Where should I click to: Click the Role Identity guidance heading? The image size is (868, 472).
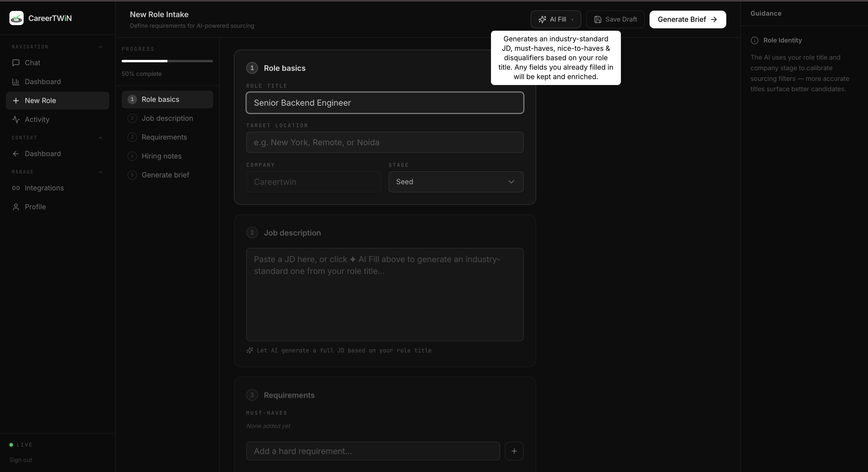[x=782, y=40]
